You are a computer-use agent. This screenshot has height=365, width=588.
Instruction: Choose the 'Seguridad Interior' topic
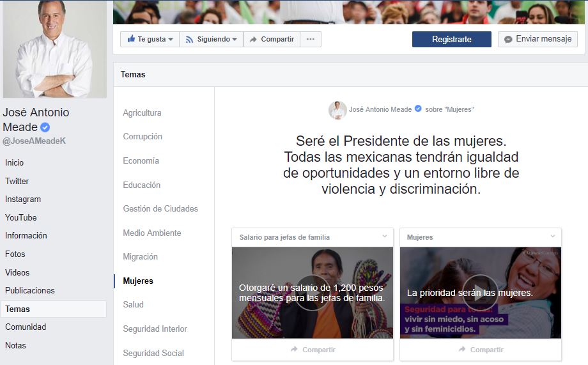[x=155, y=329]
